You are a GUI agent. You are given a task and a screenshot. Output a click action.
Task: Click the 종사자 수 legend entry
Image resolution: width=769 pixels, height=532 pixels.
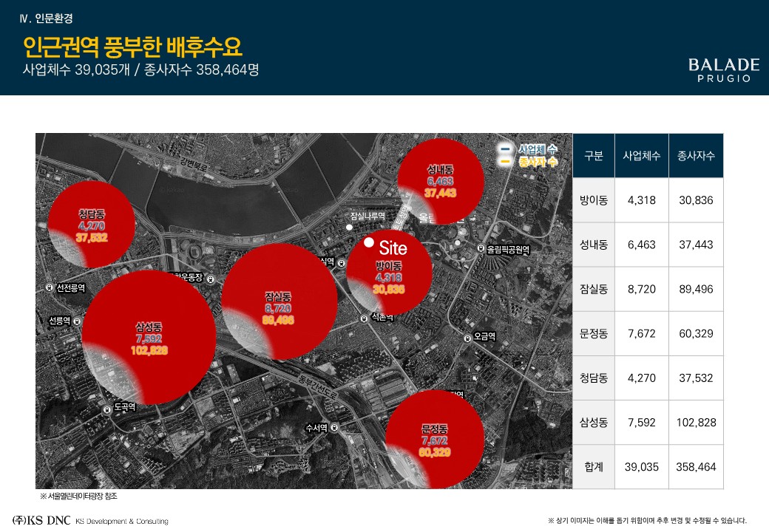click(x=530, y=161)
